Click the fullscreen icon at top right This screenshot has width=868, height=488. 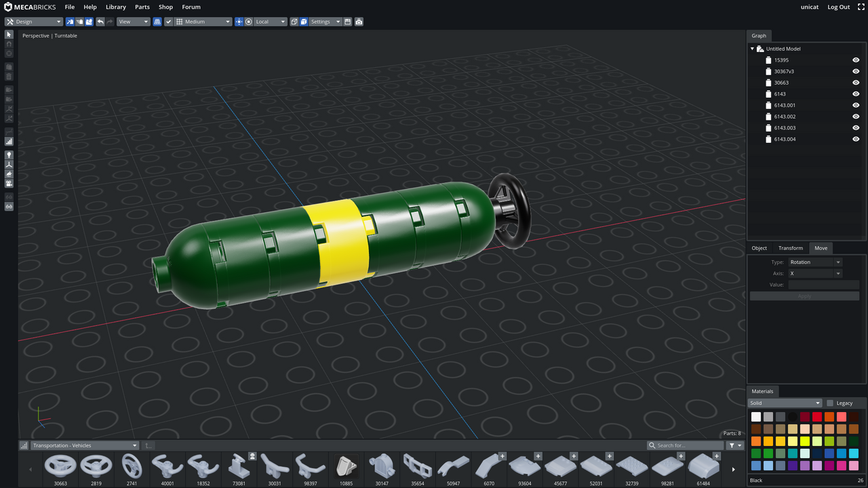pos(861,7)
